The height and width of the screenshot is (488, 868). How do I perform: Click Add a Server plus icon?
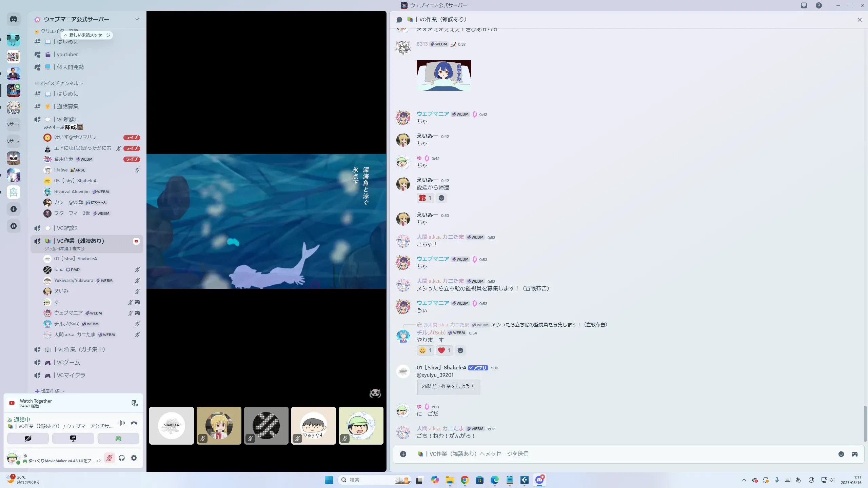pyautogui.click(x=14, y=209)
